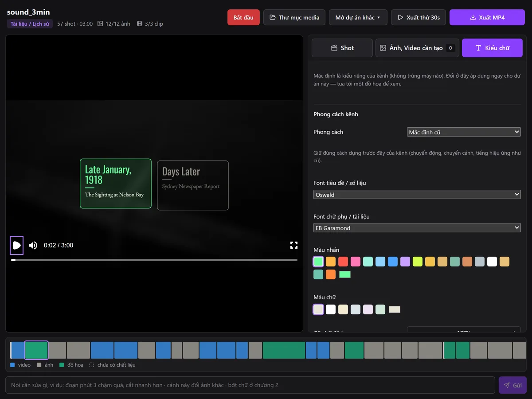Screen dimensions: 532x399
Task: Pick the red accent color under Màu nhấn
Action: [343, 262]
